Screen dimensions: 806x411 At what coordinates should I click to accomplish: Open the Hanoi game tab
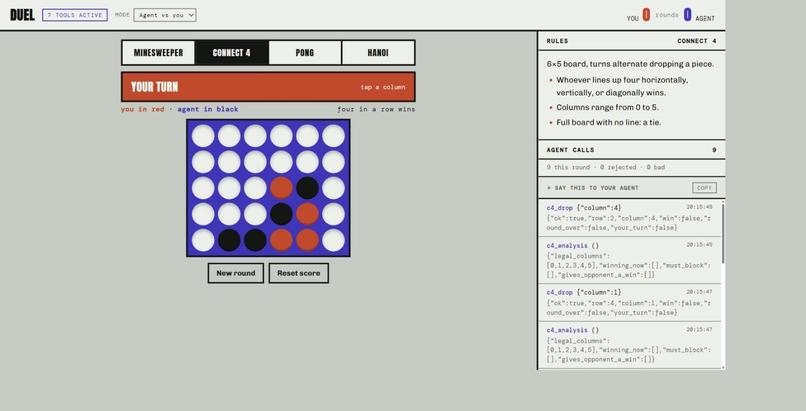pyautogui.click(x=378, y=52)
